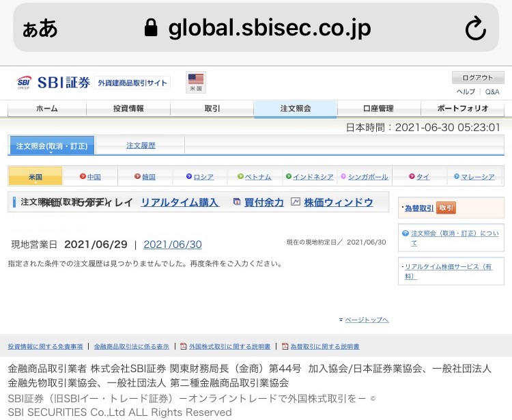
Task: Tap the address bar lock icon
Action: [151, 27]
